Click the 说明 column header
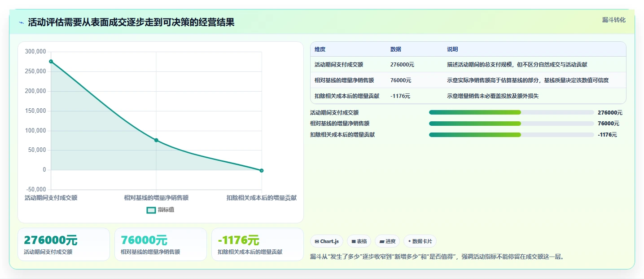This screenshot has height=279, width=644. click(x=452, y=49)
